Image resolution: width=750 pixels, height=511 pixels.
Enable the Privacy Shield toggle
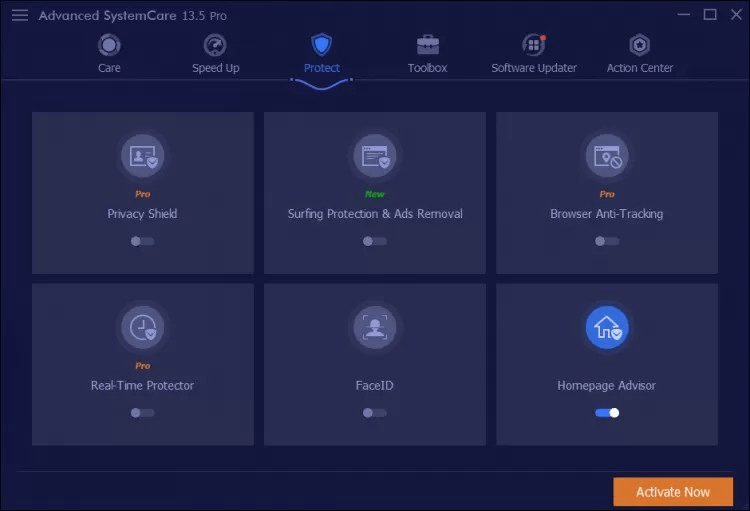pyautogui.click(x=143, y=241)
